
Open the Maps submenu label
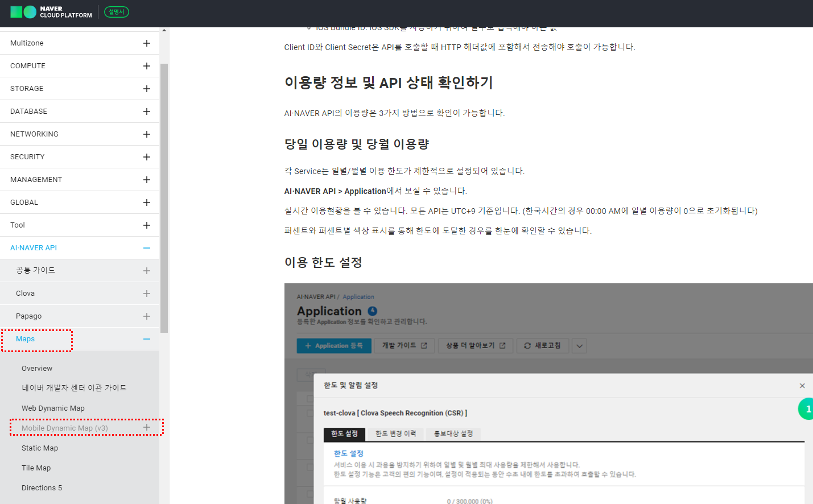click(25, 339)
